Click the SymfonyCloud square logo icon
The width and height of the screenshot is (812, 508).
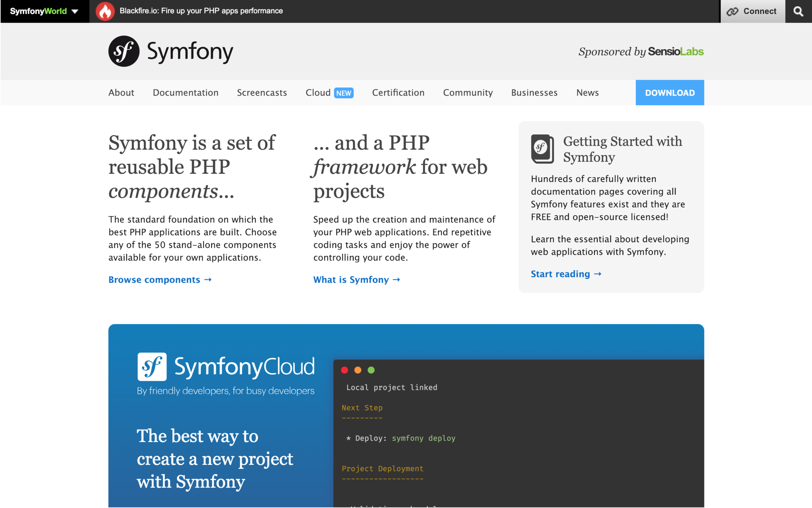(152, 367)
